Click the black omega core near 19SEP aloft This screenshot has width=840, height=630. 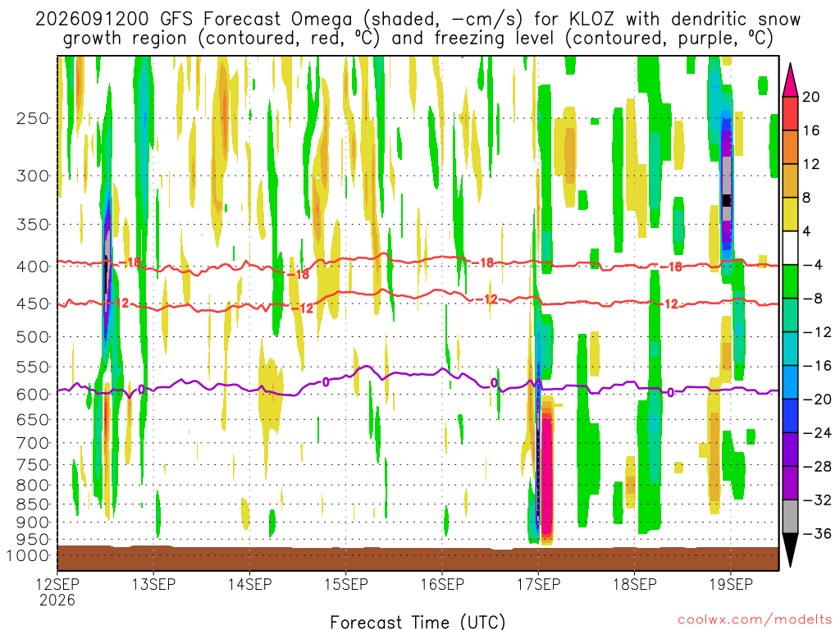(727, 200)
